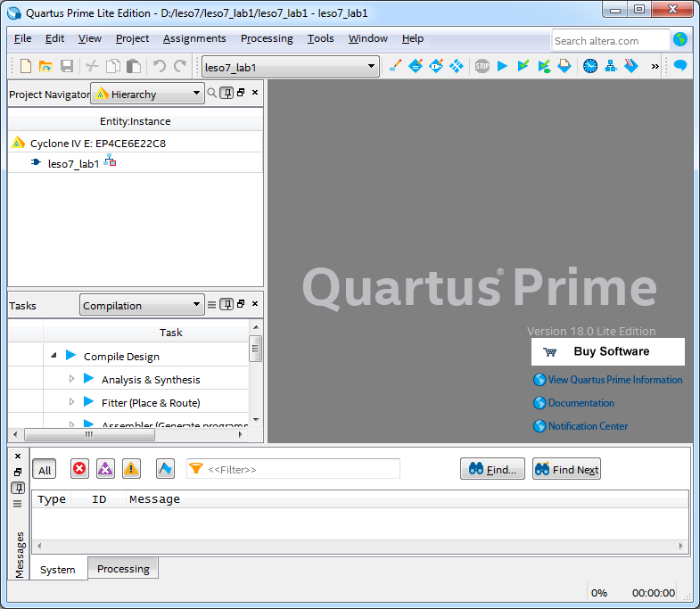Viewport: 700px width, 609px height.
Task: Close the Project Navigator panel
Action: point(255,93)
